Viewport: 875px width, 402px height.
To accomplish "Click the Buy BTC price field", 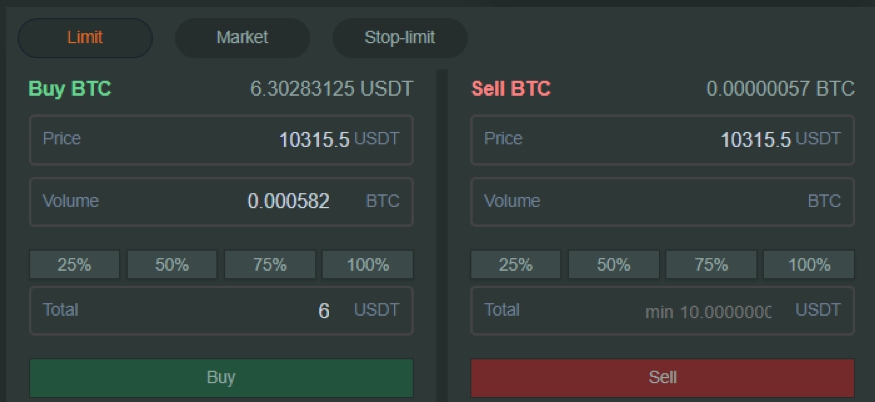I will coord(221,140).
